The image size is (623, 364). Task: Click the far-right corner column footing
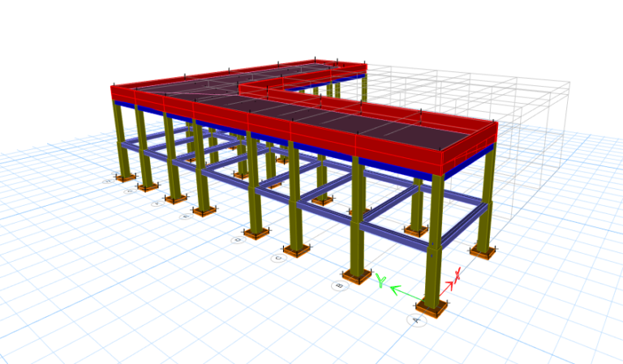point(483,251)
